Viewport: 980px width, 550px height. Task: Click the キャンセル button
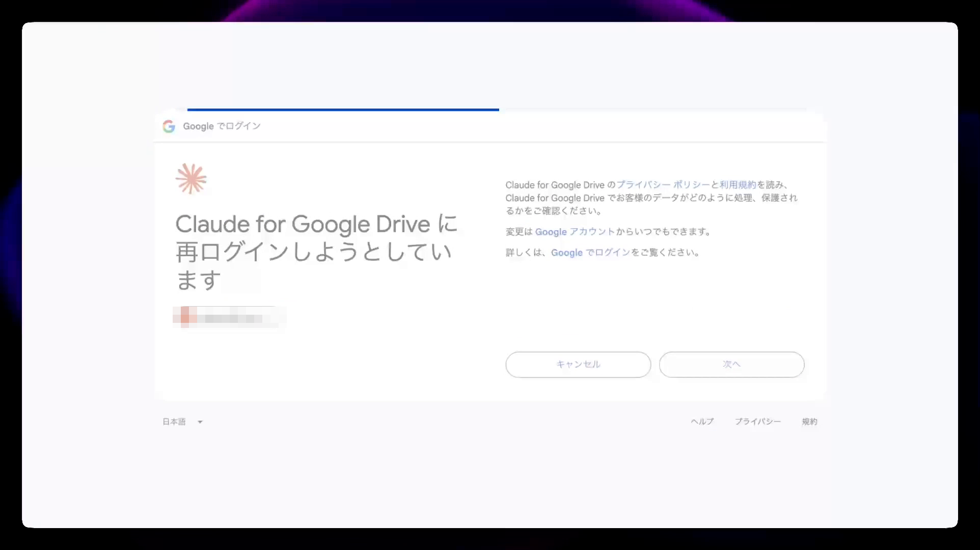pos(578,365)
